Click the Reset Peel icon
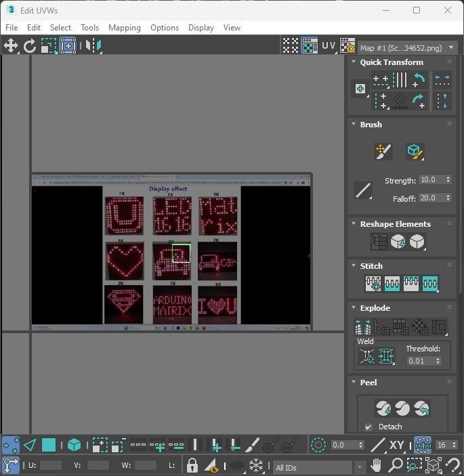This screenshot has width=464, height=476. point(421,408)
